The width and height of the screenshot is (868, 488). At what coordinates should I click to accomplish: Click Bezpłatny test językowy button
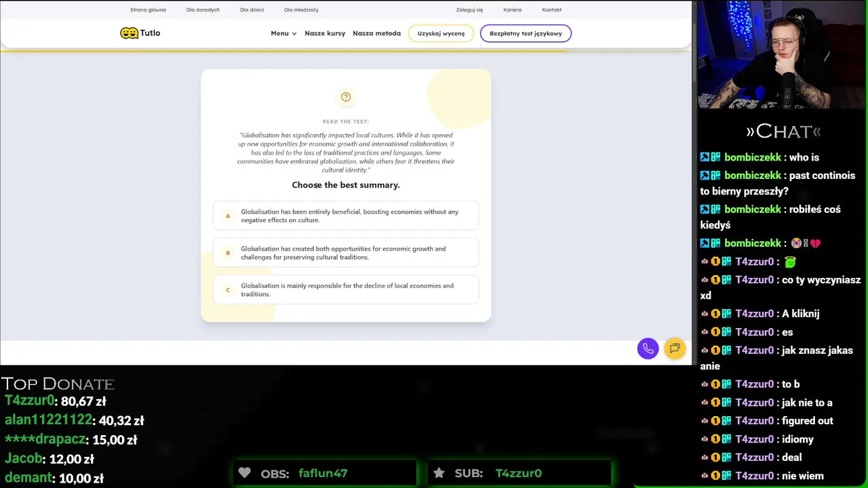(526, 33)
